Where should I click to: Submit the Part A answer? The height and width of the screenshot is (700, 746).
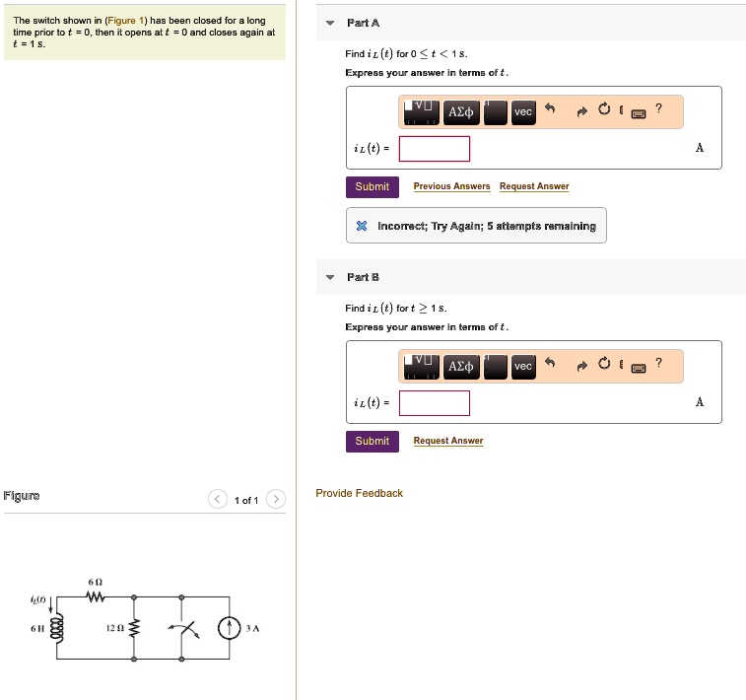pos(373,187)
